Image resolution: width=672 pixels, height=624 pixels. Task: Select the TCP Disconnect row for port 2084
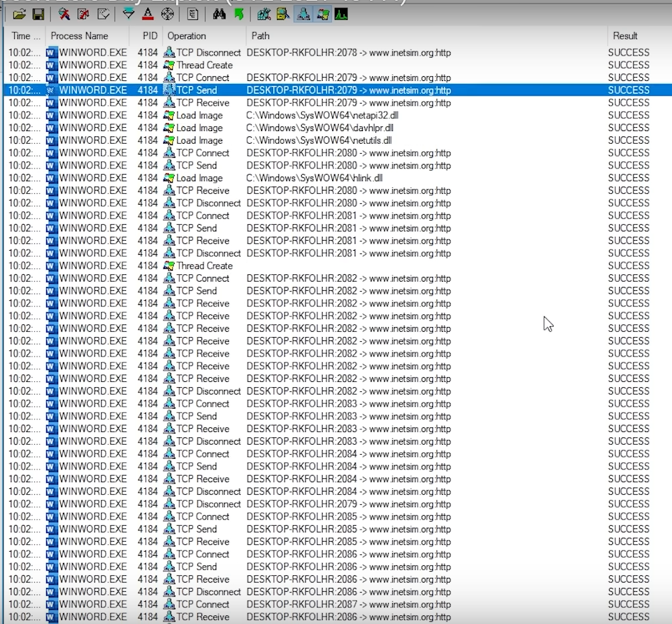338,491
